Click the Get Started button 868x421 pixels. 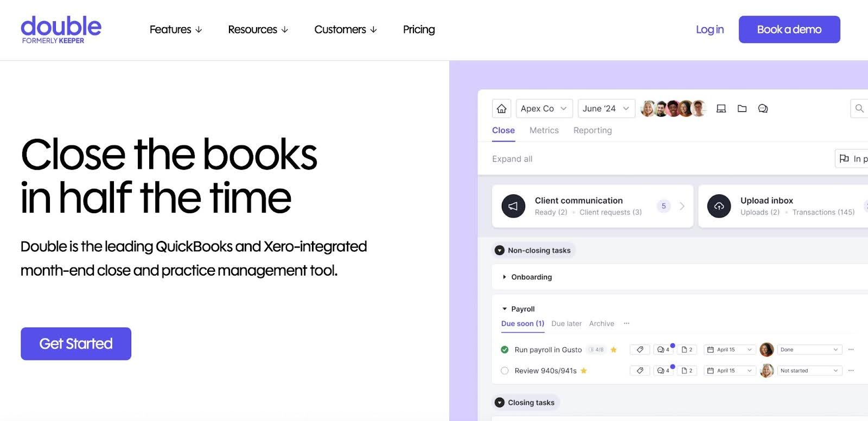76,343
